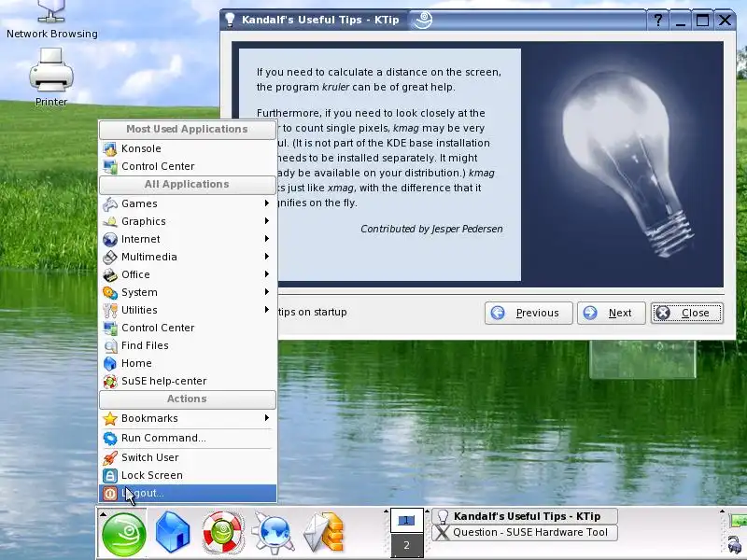Open Konsole from Most Used Applications
The image size is (747, 560).
188,148
